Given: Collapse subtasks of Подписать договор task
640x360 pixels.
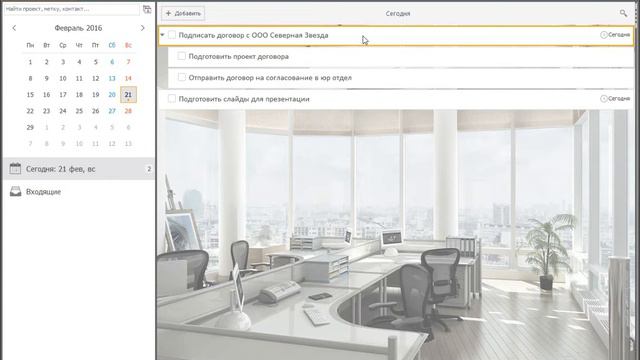Looking at the screenshot, I should pos(162,35).
